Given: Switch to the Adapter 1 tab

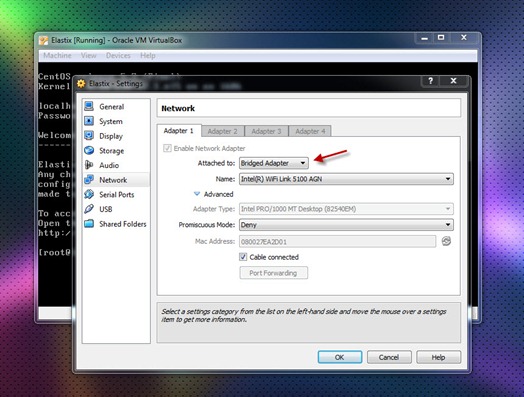Looking at the screenshot, I should click(179, 131).
